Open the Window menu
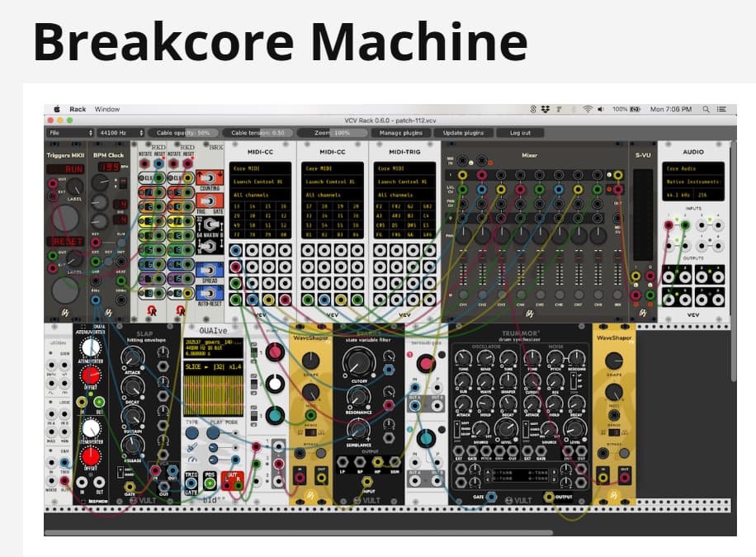The image size is (756, 557). click(107, 109)
